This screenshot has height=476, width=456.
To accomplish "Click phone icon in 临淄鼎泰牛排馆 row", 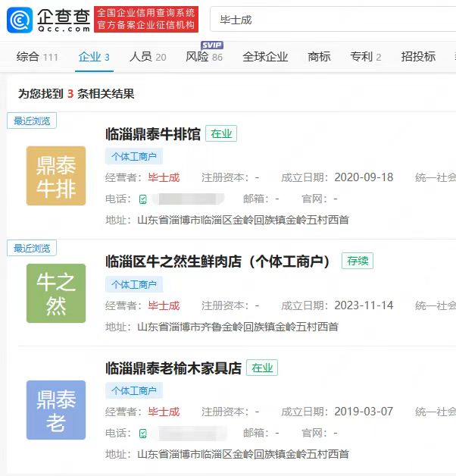I will (x=143, y=199).
